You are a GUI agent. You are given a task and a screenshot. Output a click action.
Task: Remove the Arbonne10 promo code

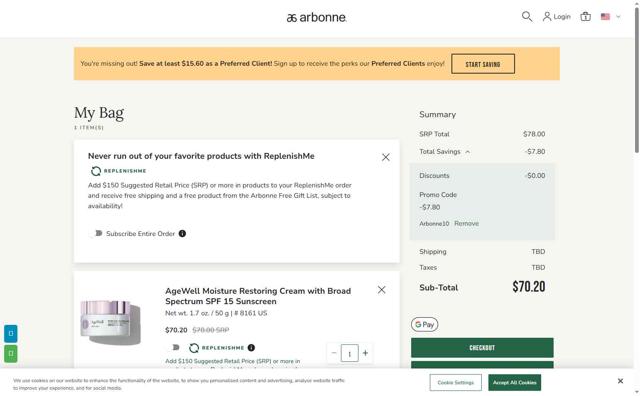pyautogui.click(x=467, y=224)
